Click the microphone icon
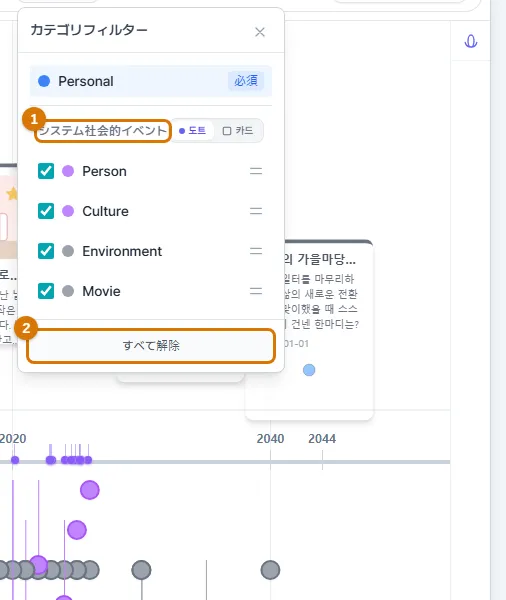This screenshot has width=506, height=600. (471, 41)
